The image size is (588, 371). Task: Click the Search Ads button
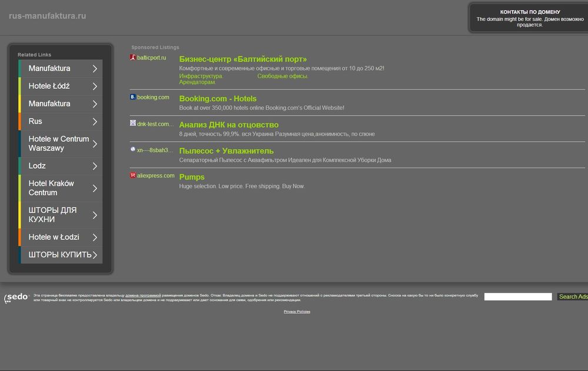(573, 297)
